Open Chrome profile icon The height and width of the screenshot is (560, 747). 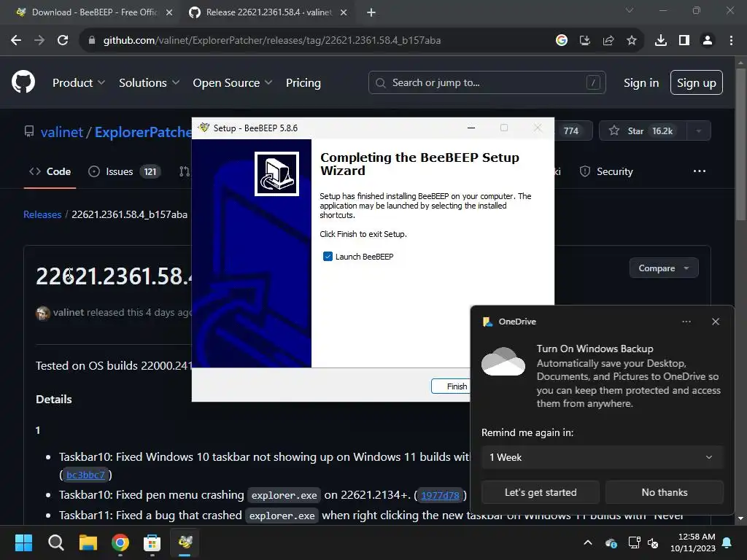[x=708, y=41]
